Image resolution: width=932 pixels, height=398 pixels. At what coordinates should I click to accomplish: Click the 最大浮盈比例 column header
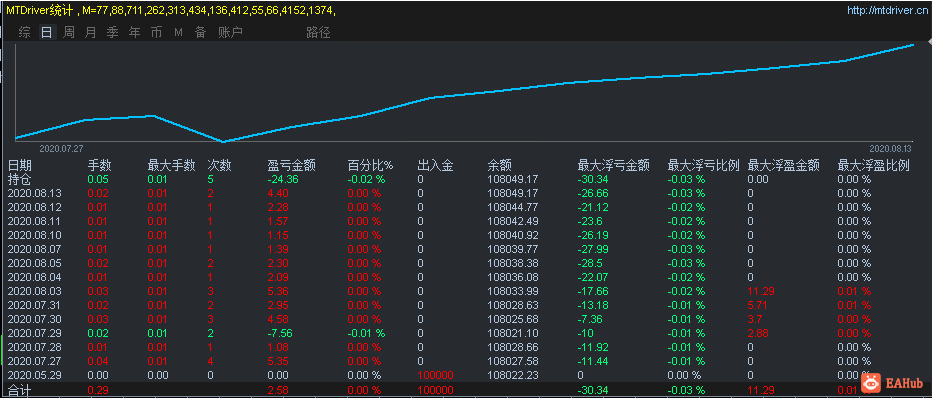(x=873, y=165)
